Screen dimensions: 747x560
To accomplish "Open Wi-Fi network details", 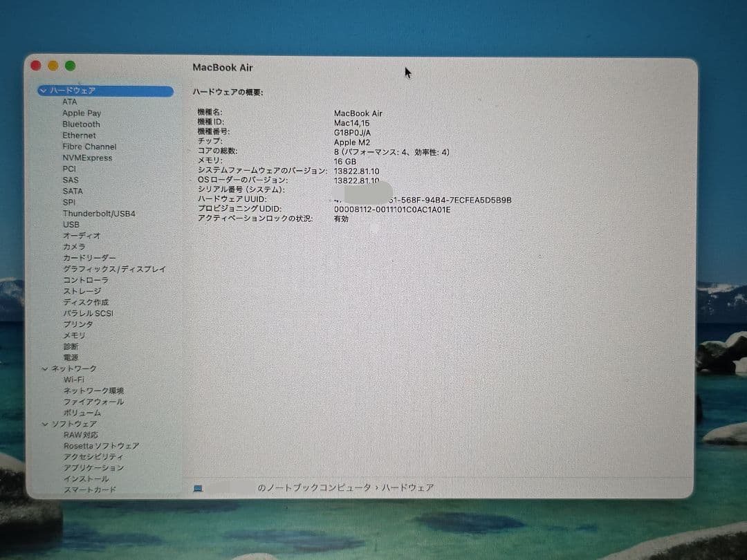I will [74, 380].
